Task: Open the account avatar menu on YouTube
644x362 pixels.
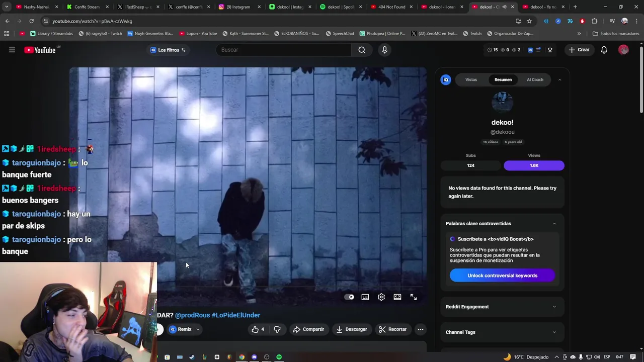Action: [623, 50]
